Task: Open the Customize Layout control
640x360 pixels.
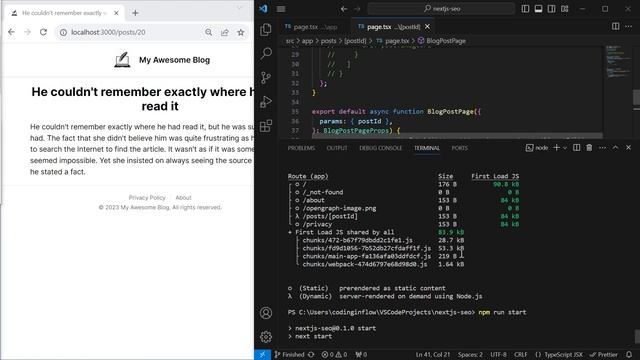Action: point(564,9)
